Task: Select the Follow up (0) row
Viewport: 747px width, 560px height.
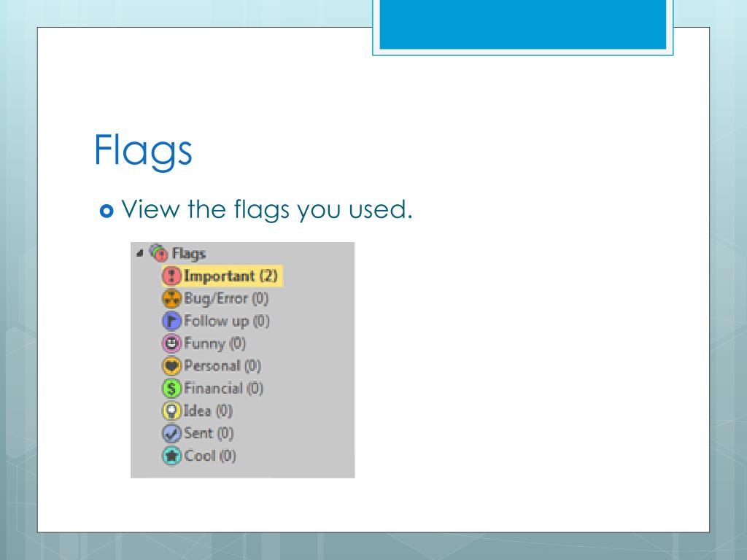Action: (x=216, y=321)
